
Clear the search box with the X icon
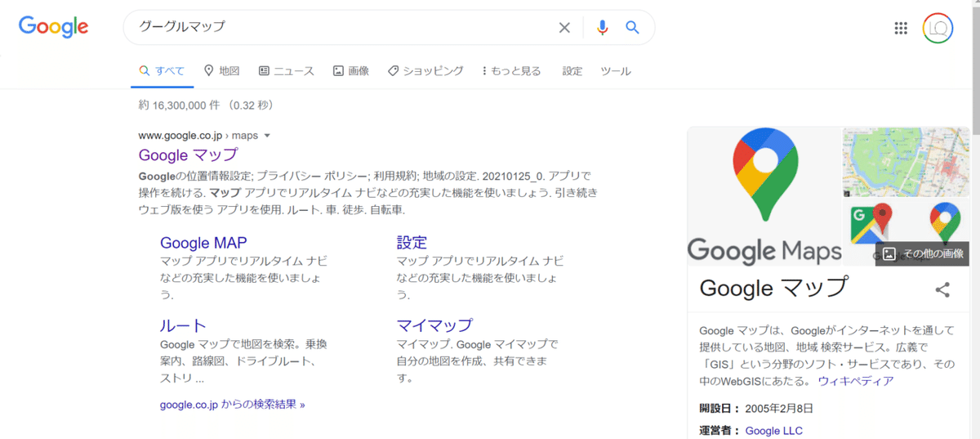tap(564, 28)
